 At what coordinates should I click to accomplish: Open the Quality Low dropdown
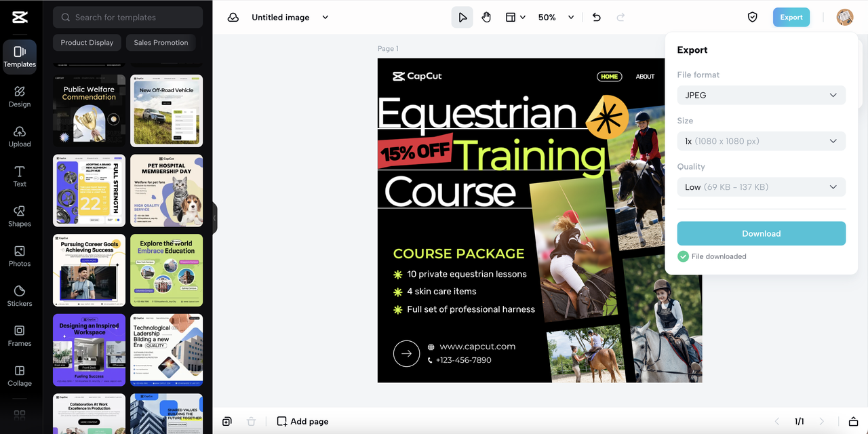(x=762, y=187)
